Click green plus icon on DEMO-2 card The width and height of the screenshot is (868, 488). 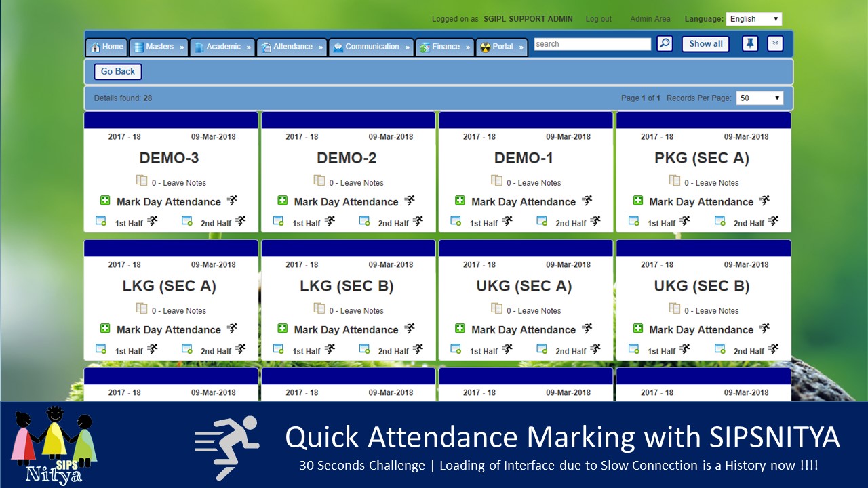[x=283, y=201]
